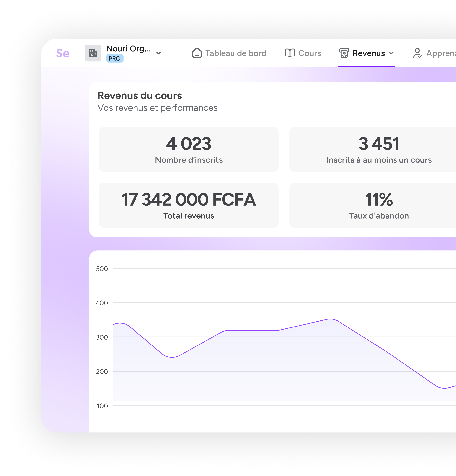Click the 11% Taux d'abandon card
This screenshot has height=476, width=456.
(x=379, y=205)
